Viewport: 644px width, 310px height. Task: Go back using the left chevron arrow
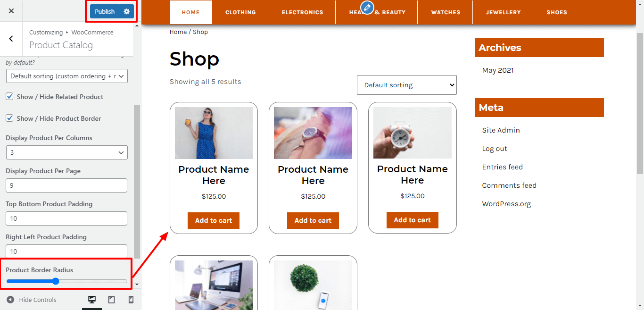(11, 39)
